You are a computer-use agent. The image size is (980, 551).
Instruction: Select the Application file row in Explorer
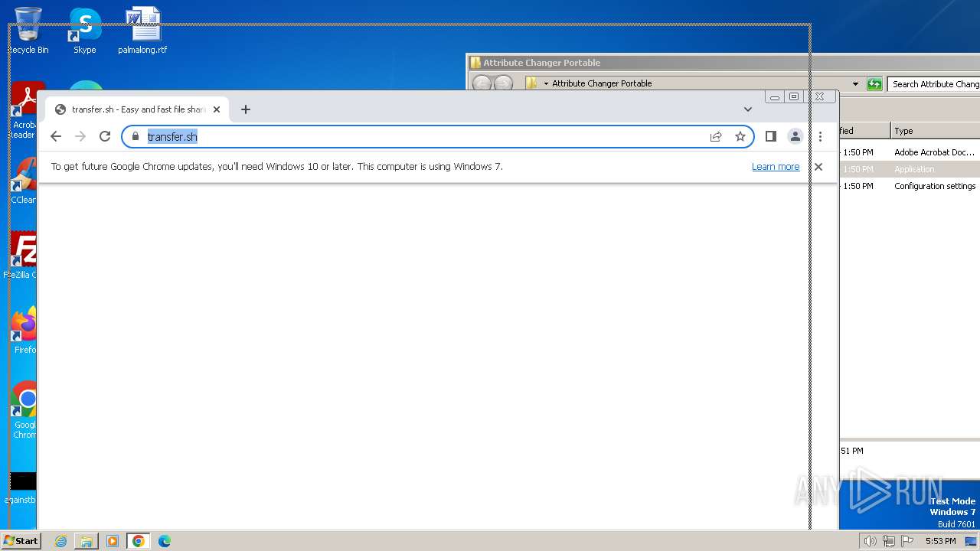910,169
